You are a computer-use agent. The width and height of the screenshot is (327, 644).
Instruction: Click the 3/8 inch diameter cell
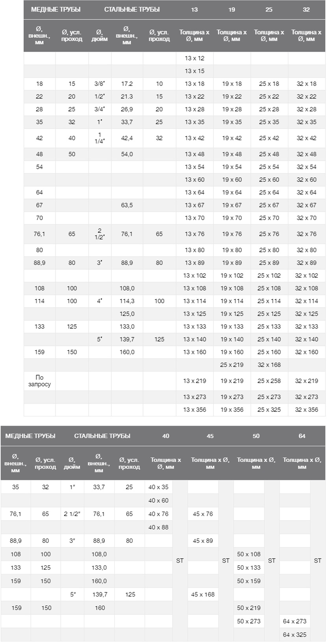[100, 84]
